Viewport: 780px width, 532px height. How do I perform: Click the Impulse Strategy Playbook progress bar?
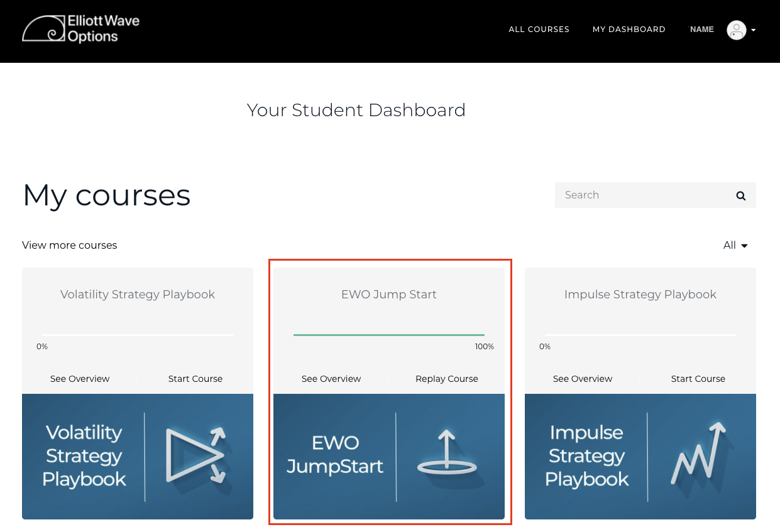(x=640, y=335)
